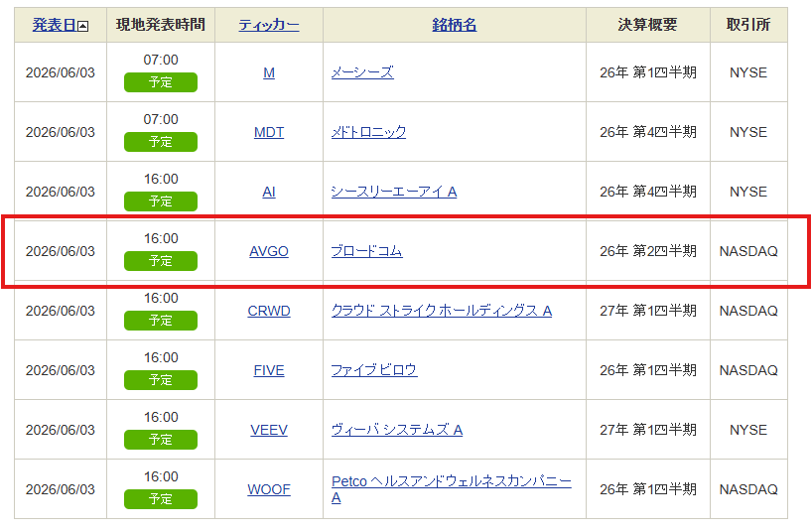Click 予定 badge in FIVE row

point(161,379)
